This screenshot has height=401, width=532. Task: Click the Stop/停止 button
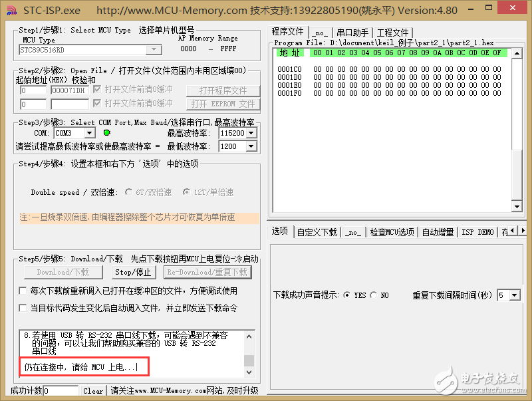point(134,272)
